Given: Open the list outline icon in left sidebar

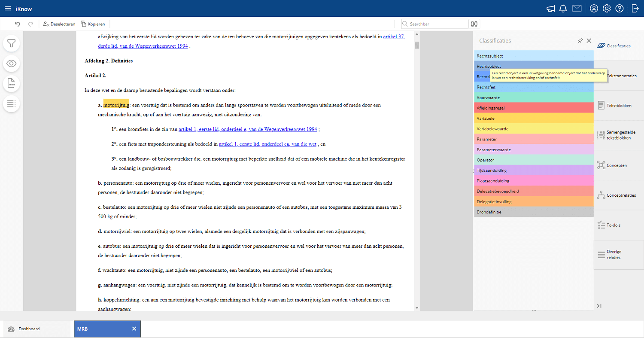Looking at the screenshot, I should coord(12,104).
